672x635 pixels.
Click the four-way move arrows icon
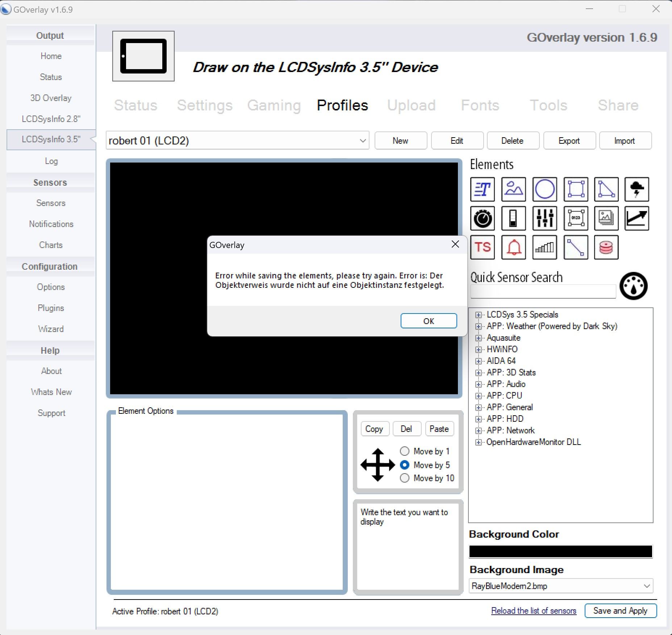pyautogui.click(x=378, y=465)
